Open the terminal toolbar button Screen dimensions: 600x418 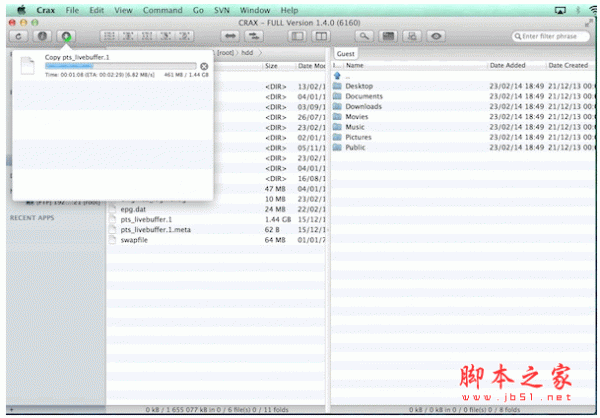click(388, 36)
